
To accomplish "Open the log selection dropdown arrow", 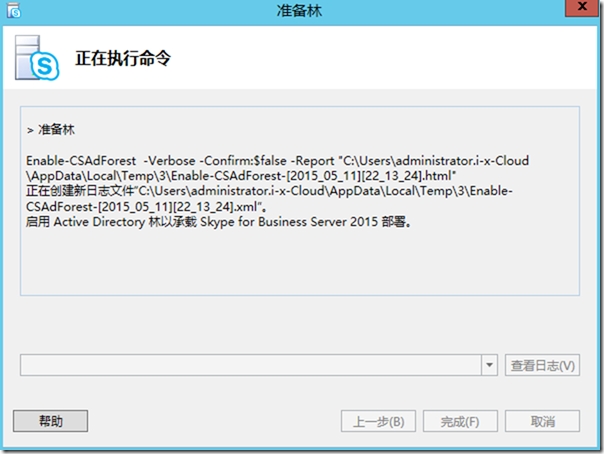I will (489, 365).
